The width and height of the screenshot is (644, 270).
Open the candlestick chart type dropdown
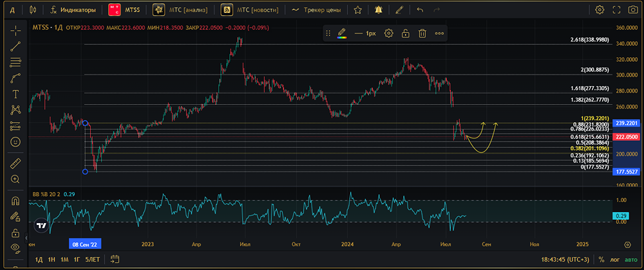coord(33,10)
